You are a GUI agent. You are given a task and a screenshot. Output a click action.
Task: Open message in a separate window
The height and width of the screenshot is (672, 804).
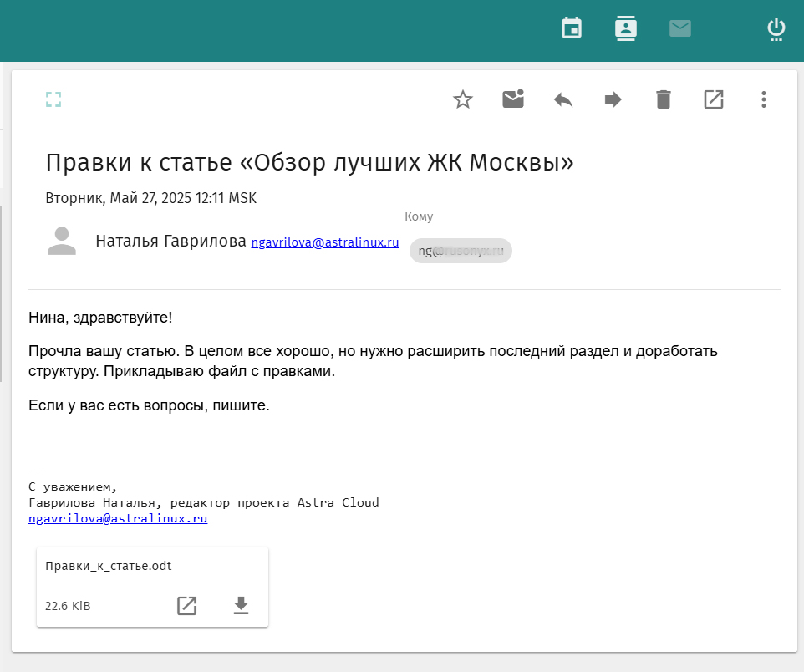point(713,99)
